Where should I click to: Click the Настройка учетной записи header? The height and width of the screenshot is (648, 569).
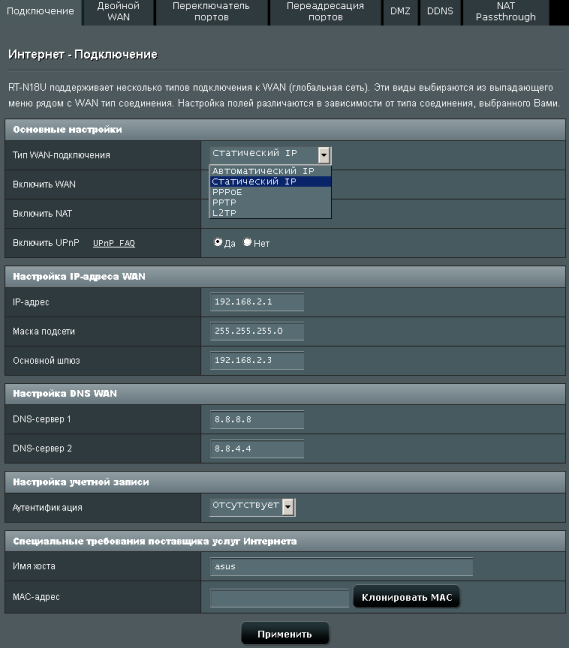pyautogui.click(x=285, y=482)
